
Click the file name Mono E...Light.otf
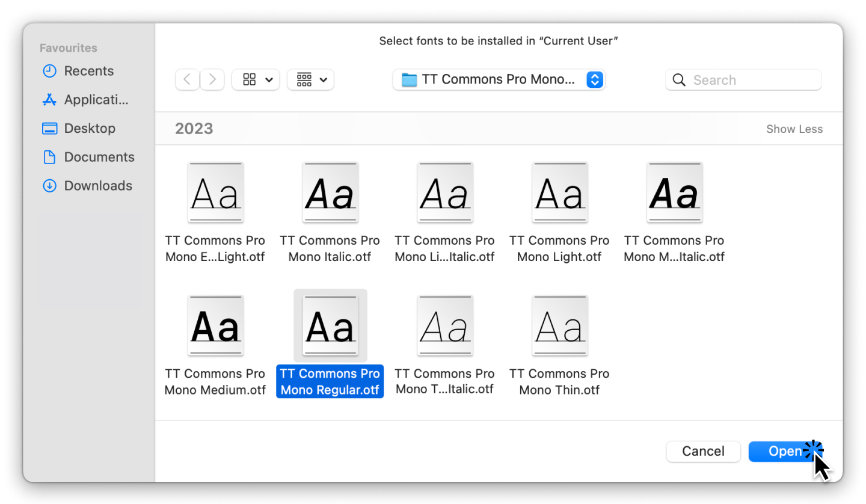215,248
